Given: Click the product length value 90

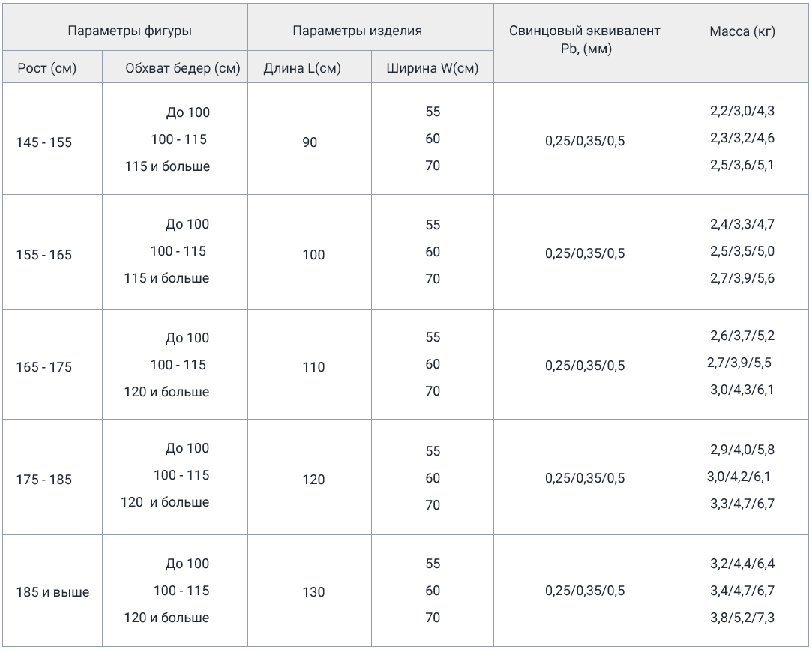Looking at the screenshot, I should (x=310, y=142).
